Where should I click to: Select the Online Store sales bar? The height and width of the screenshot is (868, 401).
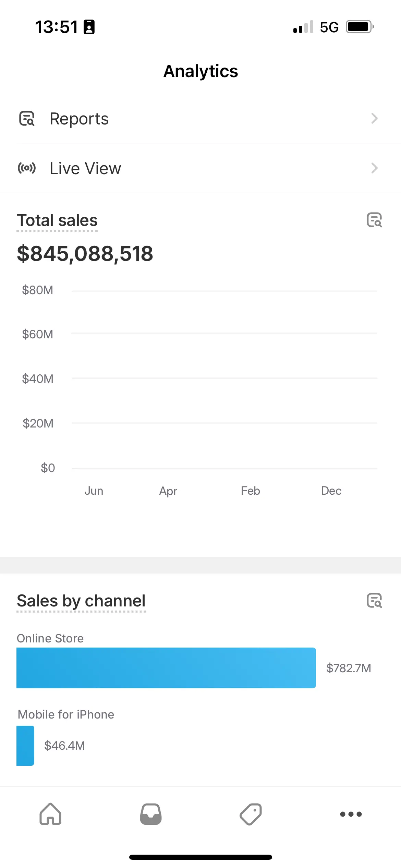point(166,667)
